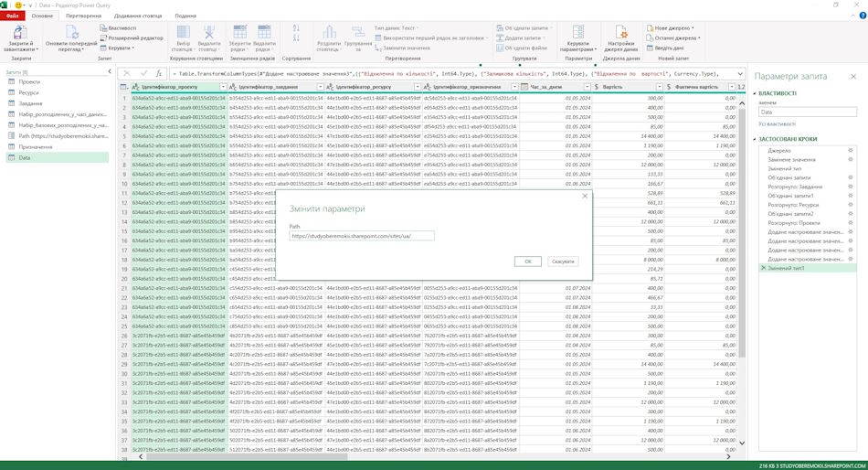Viewport: 868px width, 470px height.
Task: Click the vertical scrollbar down arrow of data grid
Action: point(742,443)
